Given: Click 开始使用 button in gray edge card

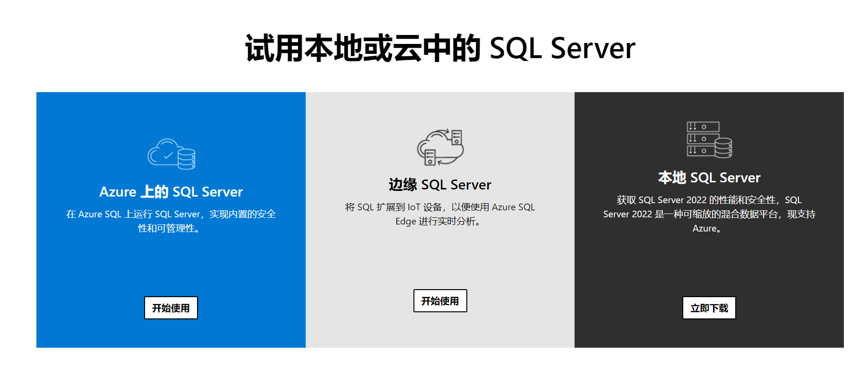Looking at the screenshot, I should [x=440, y=301].
